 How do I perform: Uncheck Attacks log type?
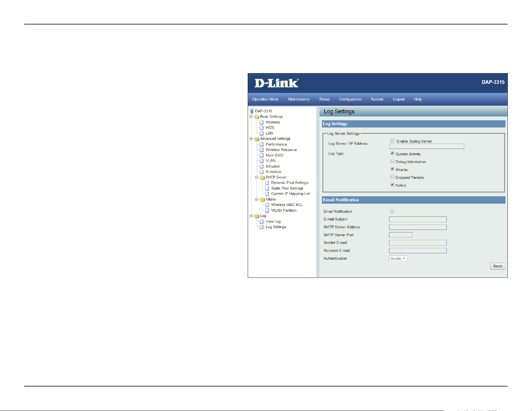pos(392,169)
